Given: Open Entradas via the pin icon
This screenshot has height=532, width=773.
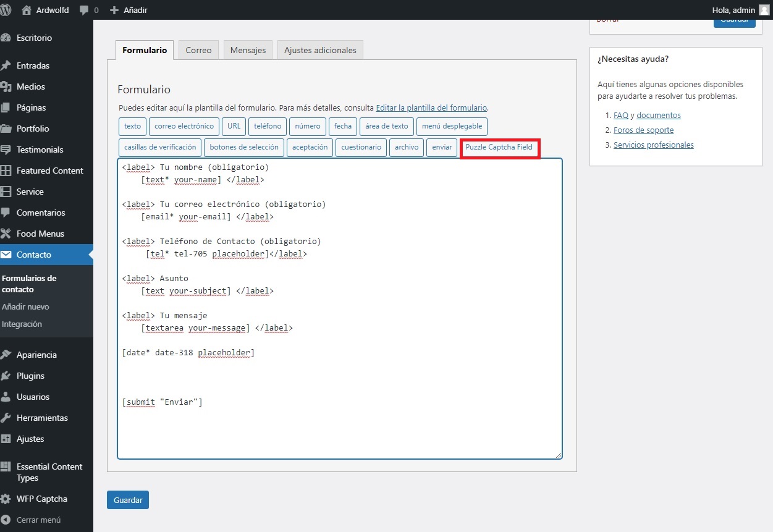Looking at the screenshot, I should click(x=6, y=65).
